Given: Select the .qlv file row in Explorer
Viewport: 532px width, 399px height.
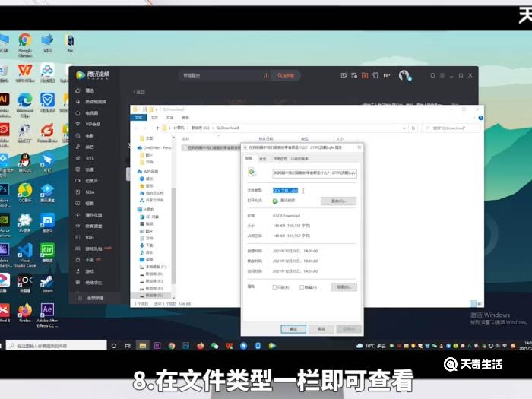Looking at the screenshot, I should click(x=211, y=148).
